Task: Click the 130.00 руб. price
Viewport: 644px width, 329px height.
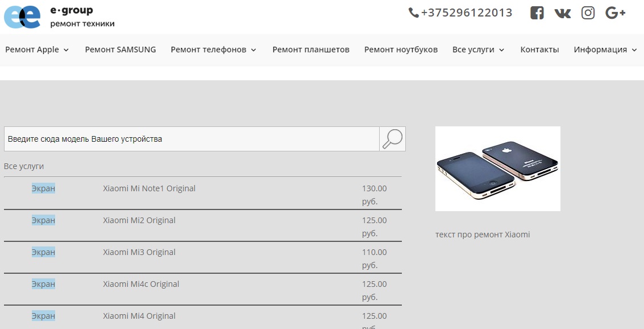Action: tap(374, 195)
